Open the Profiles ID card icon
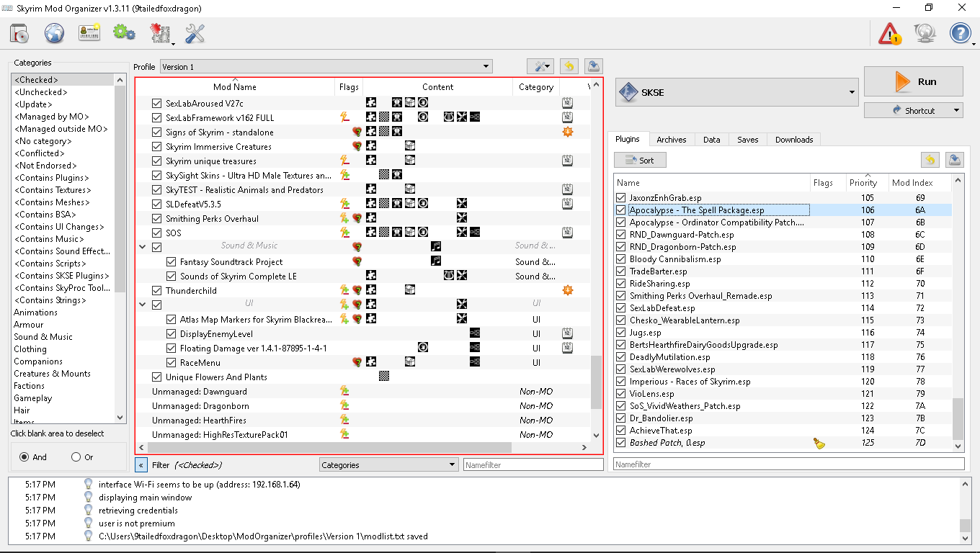Viewport: 980px width, 553px height. point(89,33)
